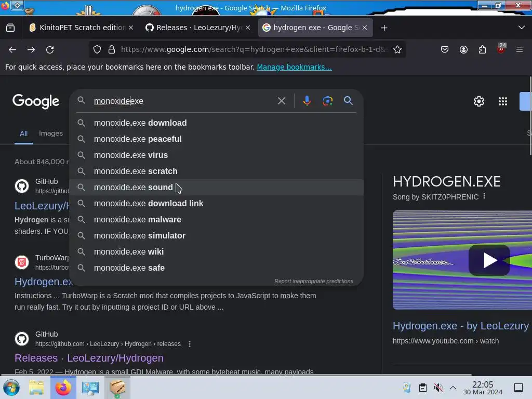Image resolution: width=532 pixels, height=399 pixels.
Task: Open the extensions puzzle icon
Action: point(482,49)
